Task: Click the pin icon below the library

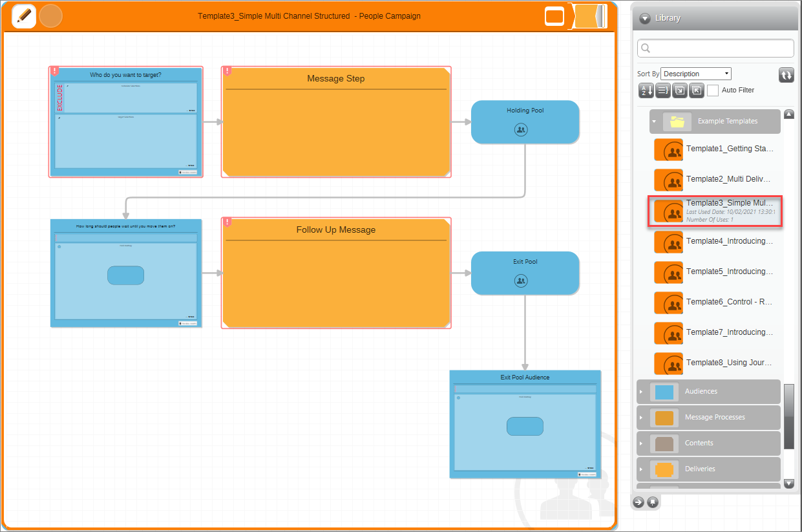Action: [x=653, y=502]
